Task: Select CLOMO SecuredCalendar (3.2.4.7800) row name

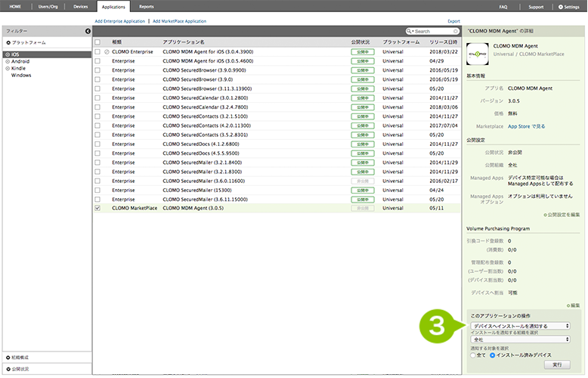Action: click(x=205, y=107)
